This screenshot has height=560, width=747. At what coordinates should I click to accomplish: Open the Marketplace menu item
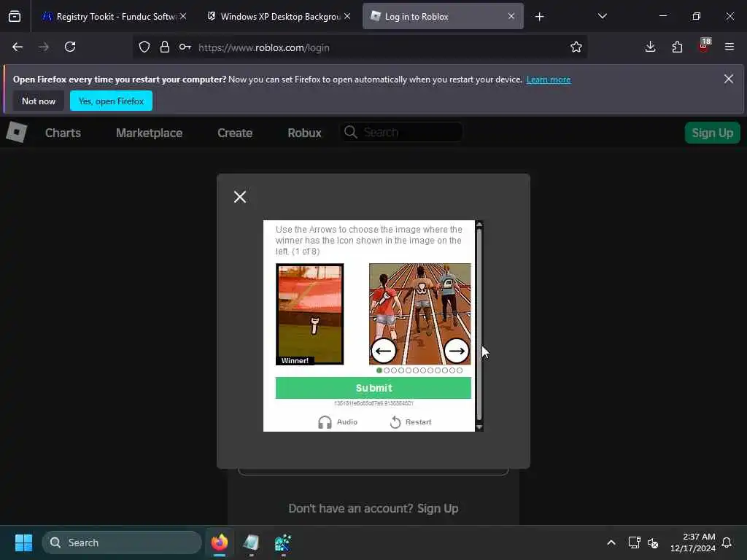(149, 133)
